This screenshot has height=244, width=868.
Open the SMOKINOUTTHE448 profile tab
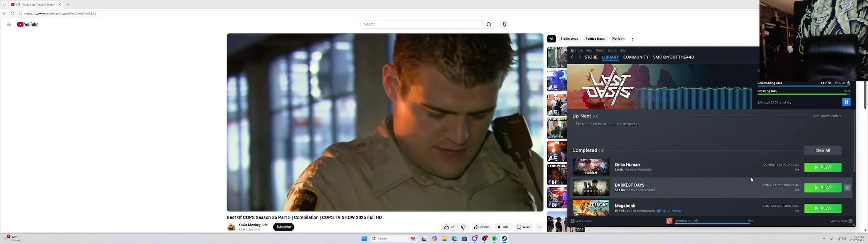(673, 57)
